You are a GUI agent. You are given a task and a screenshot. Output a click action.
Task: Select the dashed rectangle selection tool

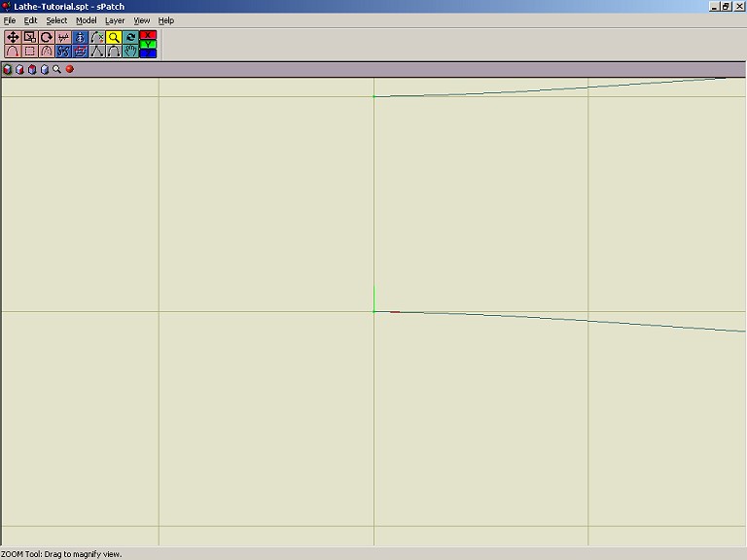pos(29,51)
